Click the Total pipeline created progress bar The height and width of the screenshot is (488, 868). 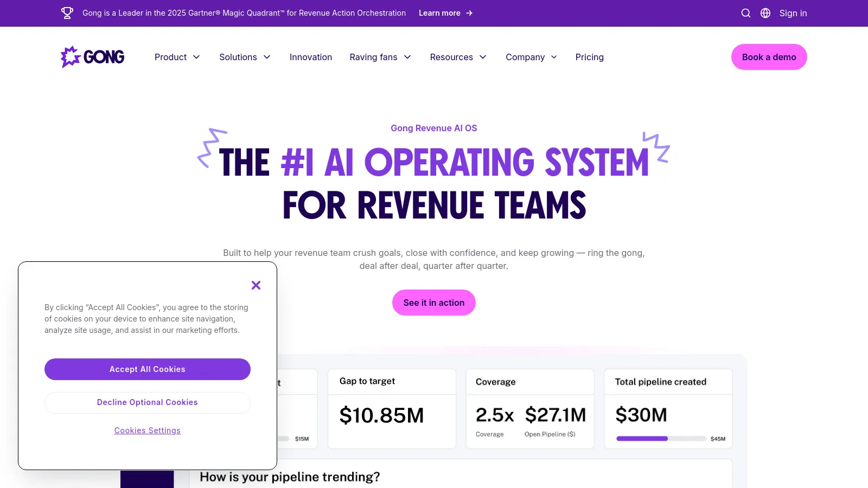coord(661,439)
